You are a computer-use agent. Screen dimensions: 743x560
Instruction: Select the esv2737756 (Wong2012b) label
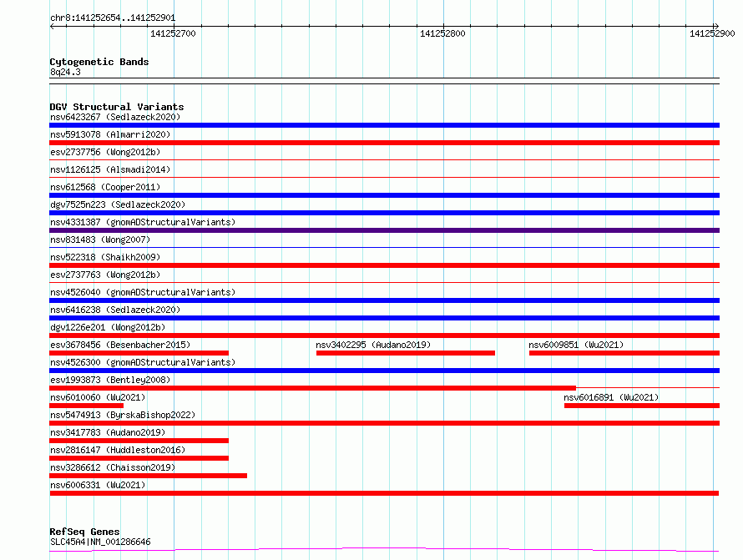[x=105, y=152]
